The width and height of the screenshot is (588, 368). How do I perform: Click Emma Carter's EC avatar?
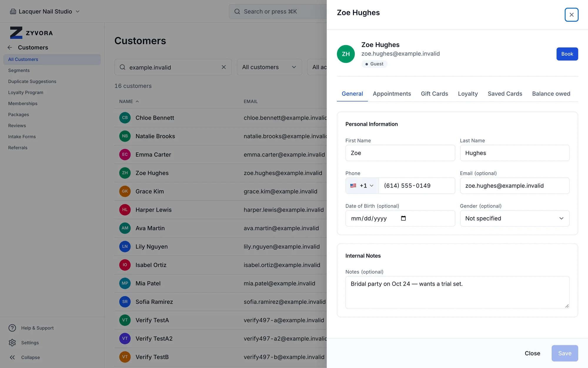point(125,155)
